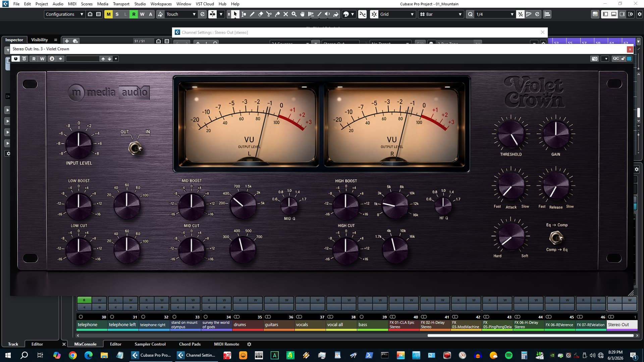Flip the Eq → Comp routing switch
The height and width of the screenshot is (362, 644).
[556, 238]
